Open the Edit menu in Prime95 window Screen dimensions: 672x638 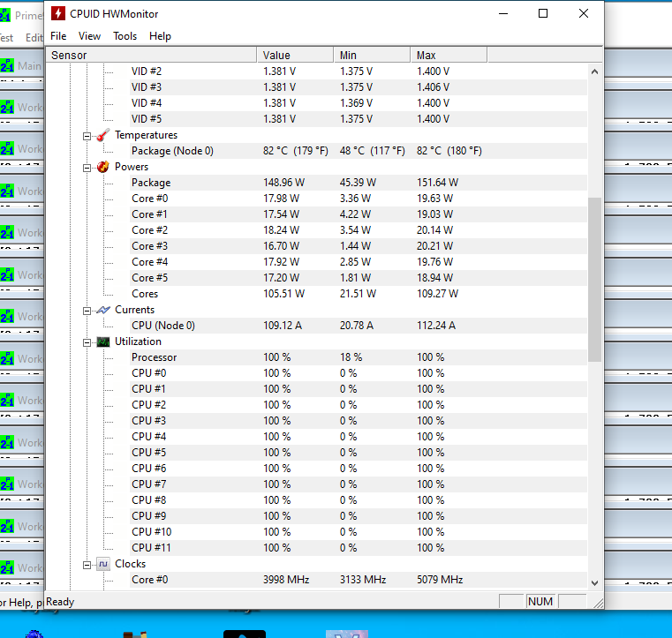[x=34, y=38]
